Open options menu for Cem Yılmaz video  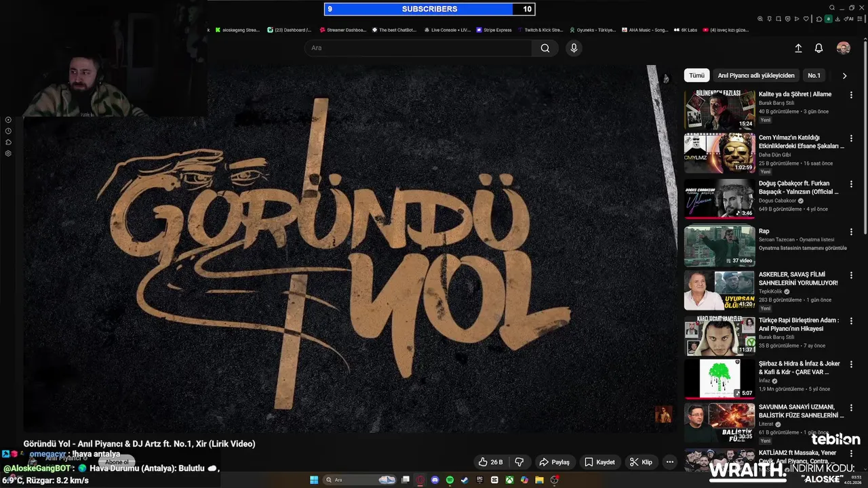pos(851,138)
